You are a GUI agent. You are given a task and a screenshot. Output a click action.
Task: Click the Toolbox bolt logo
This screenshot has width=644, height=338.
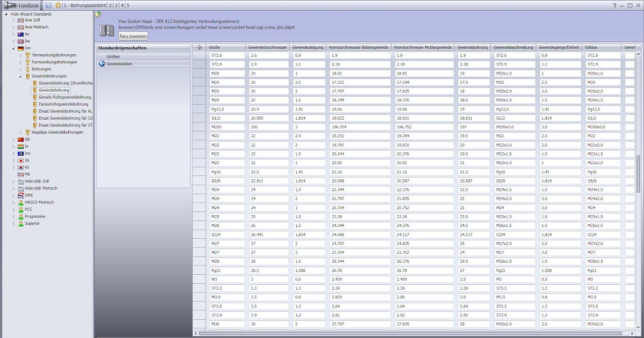click(x=11, y=5)
